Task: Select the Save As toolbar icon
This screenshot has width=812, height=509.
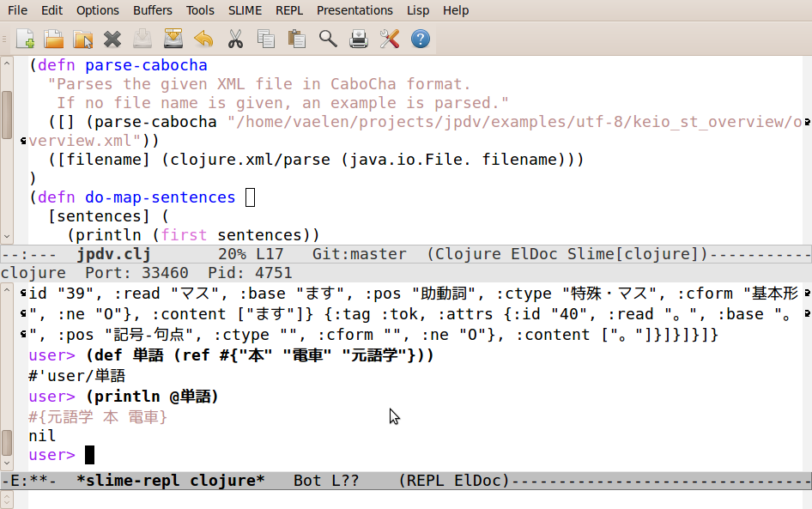Action: [x=173, y=39]
